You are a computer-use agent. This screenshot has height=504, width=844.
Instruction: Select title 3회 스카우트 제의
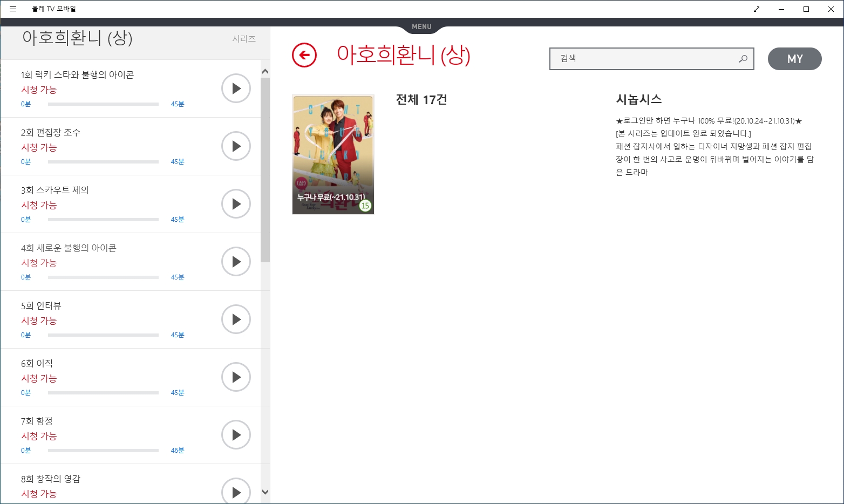point(55,190)
